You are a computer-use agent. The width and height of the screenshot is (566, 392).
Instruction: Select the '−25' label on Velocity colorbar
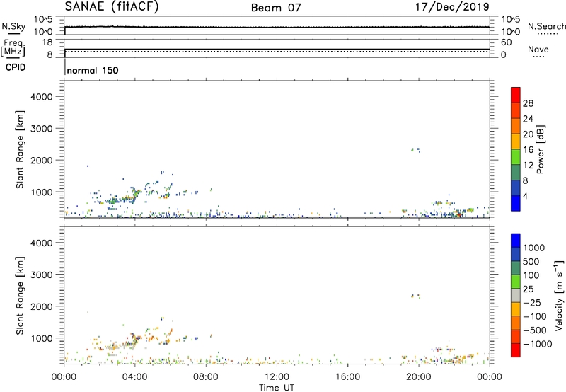(532, 302)
